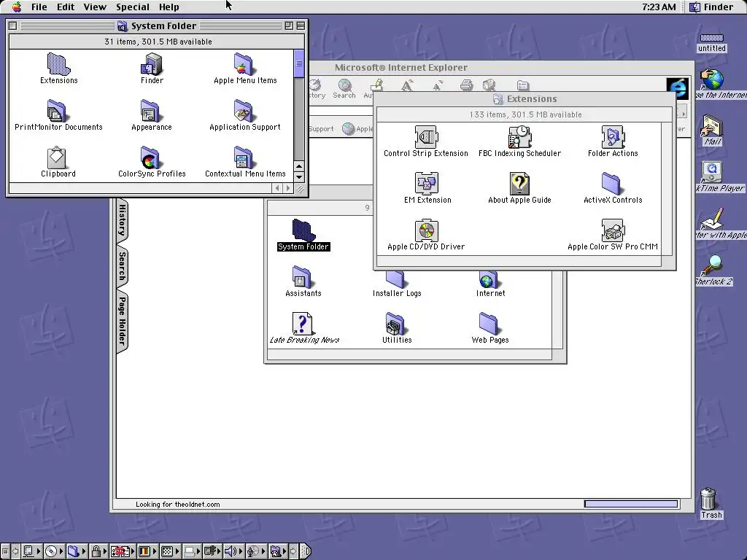Select the Assistants folder icon

coord(301,277)
